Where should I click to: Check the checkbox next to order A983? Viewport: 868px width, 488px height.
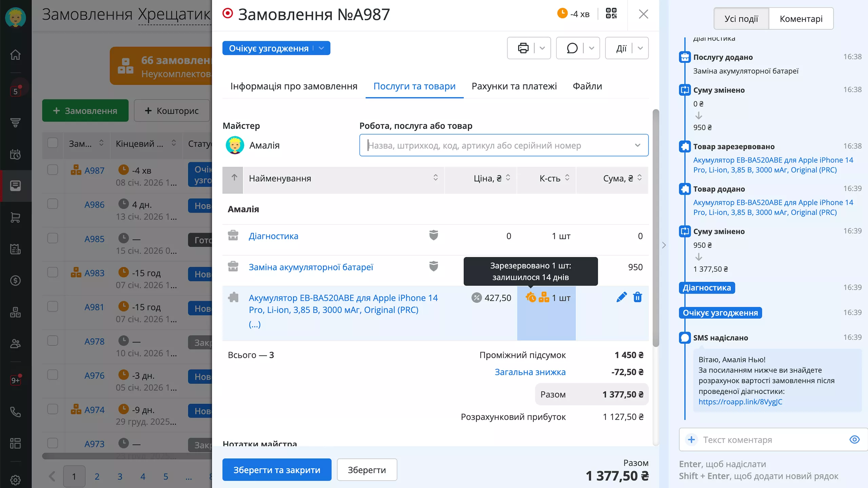53,272
